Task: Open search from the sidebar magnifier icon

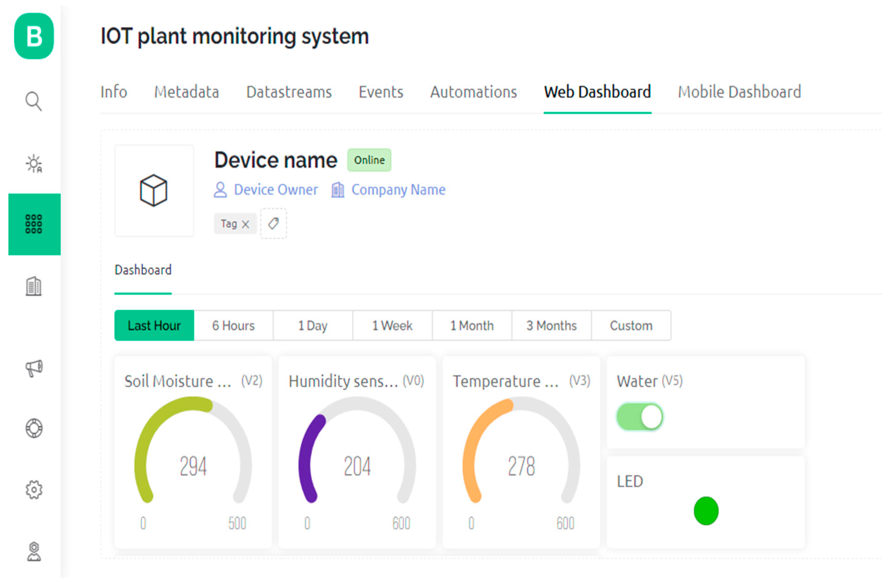Action: point(33,101)
